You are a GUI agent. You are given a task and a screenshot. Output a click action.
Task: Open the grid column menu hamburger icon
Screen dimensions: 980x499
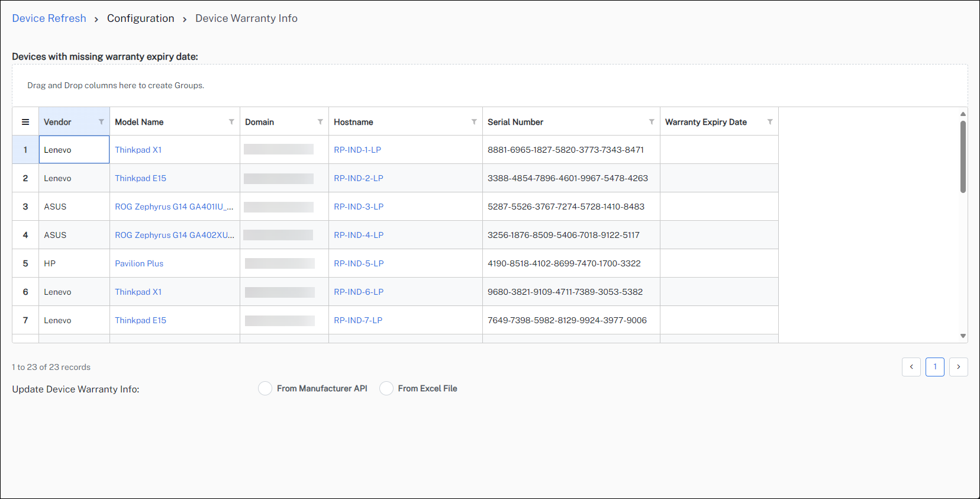[25, 122]
